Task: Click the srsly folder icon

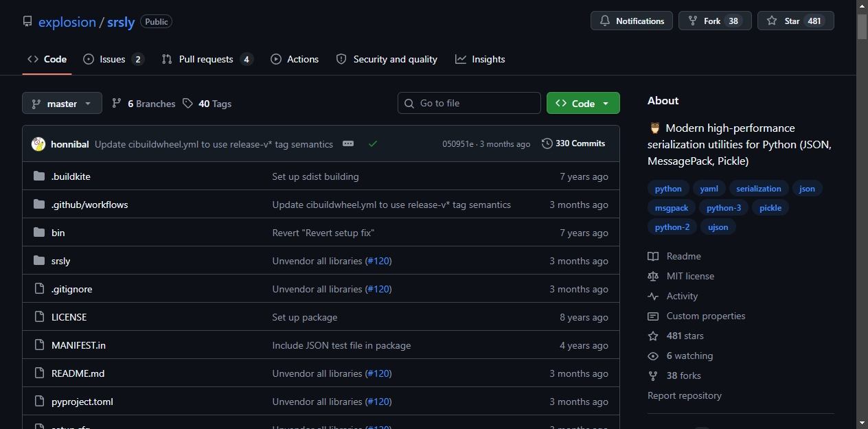Action: (39, 261)
